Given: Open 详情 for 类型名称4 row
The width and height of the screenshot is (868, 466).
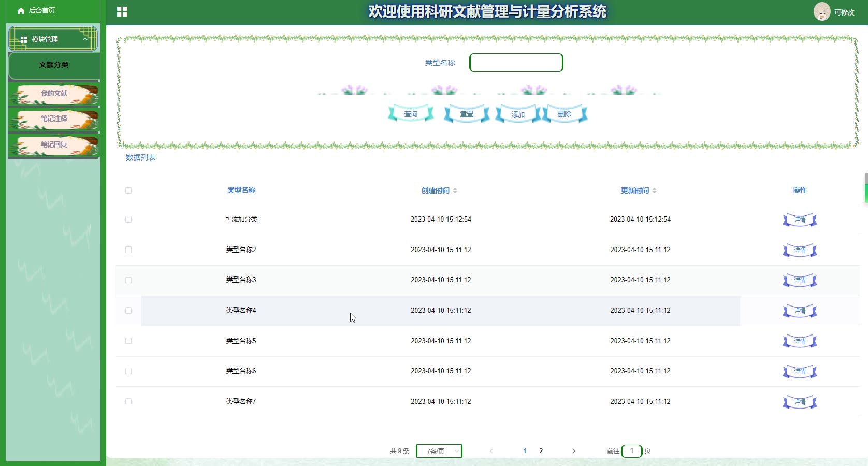Looking at the screenshot, I should 800,311.
